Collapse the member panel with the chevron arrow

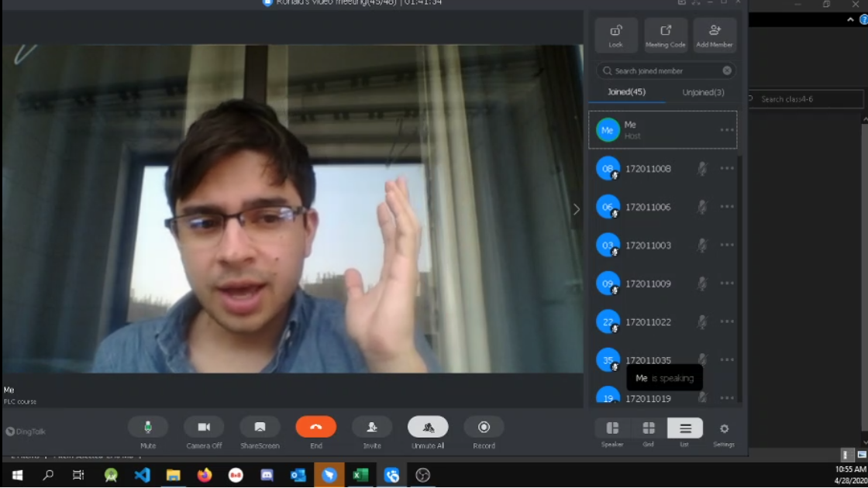click(576, 209)
